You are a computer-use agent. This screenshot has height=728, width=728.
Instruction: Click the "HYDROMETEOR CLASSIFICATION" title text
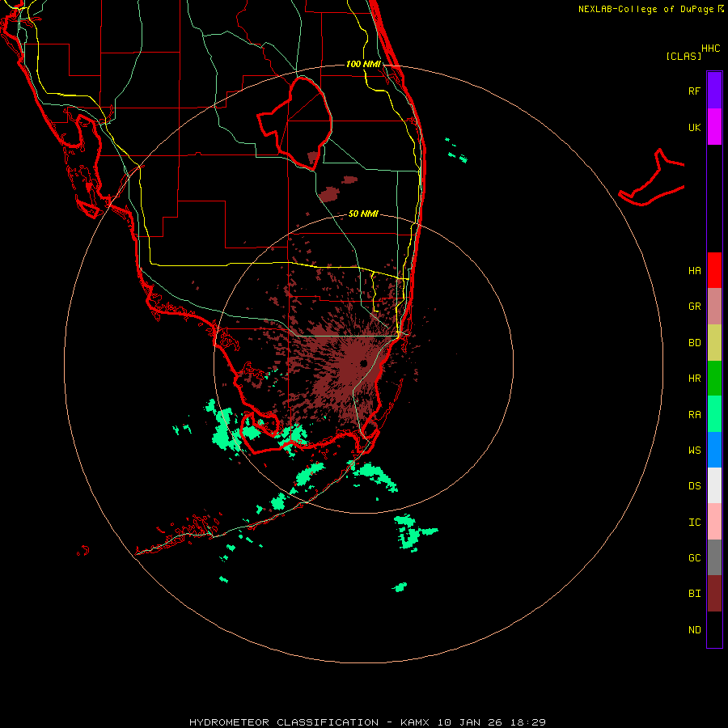pyautogui.click(x=284, y=722)
